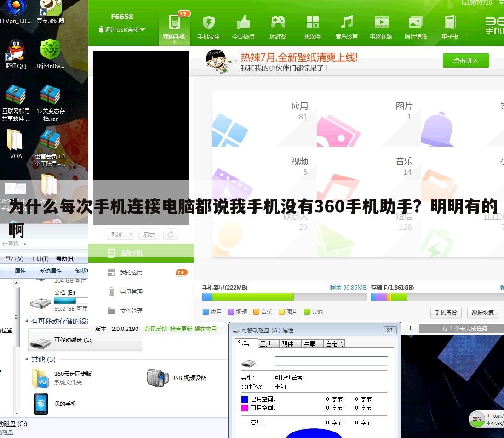Open the 我的手机 tab in top toolbar
Viewport: 504px width, 438px height.
(174, 28)
